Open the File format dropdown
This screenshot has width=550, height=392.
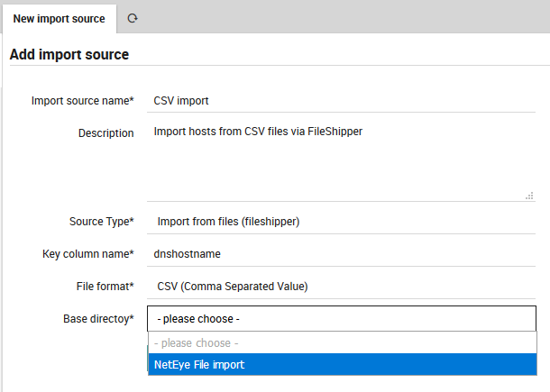tap(341, 287)
